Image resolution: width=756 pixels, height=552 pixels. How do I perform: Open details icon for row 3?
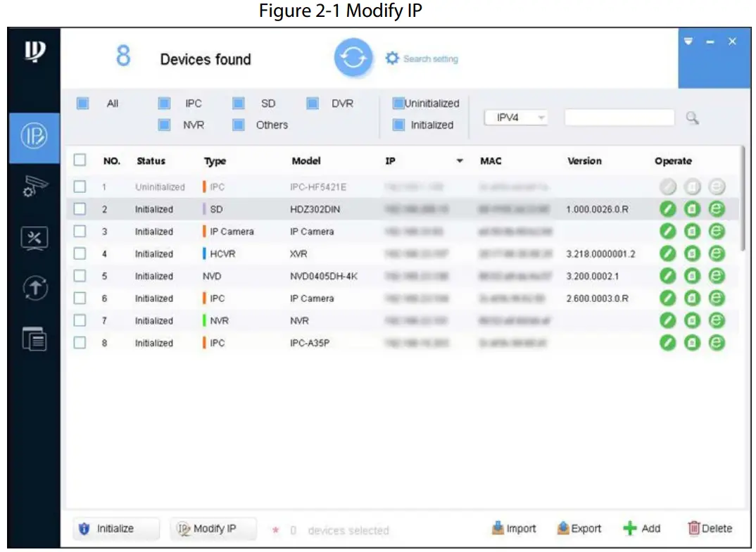pos(693,232)
